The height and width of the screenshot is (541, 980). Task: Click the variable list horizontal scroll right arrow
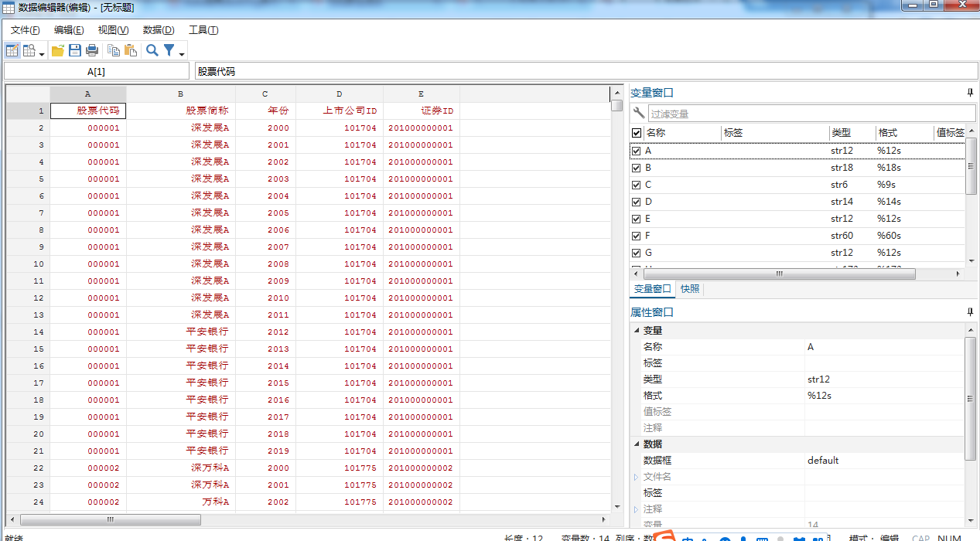point(958,274)
